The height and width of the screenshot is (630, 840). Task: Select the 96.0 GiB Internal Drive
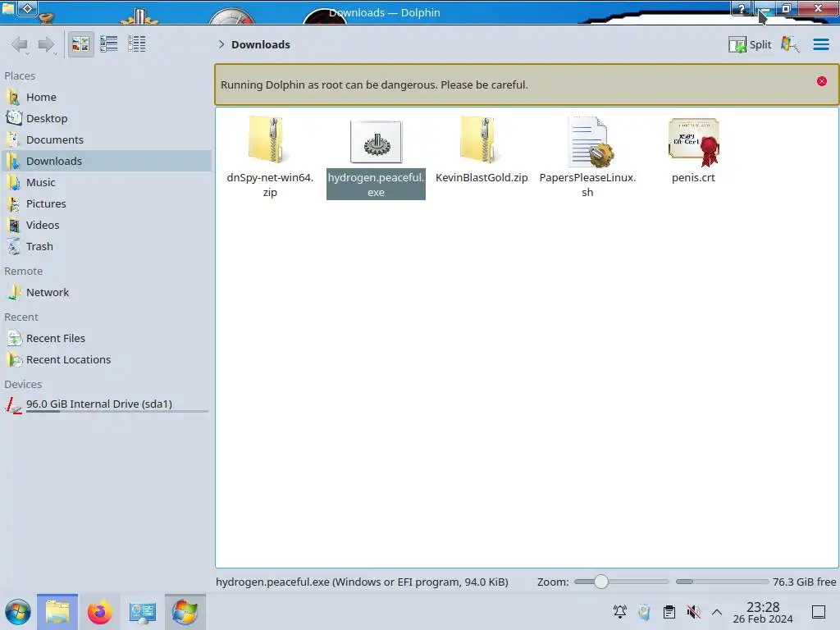click(x=107, y=405)
